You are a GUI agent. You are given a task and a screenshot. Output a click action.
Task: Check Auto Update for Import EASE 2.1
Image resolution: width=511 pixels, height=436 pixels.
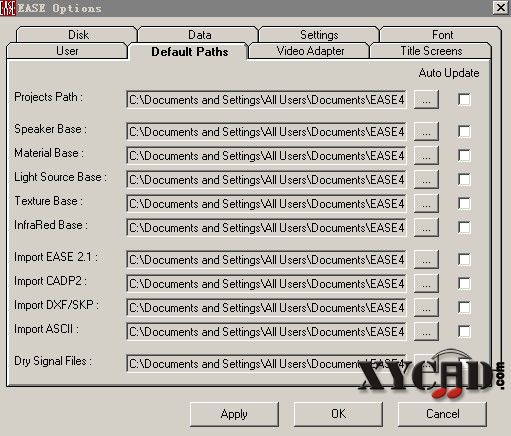pyautogui.click(x=464, y=259)
